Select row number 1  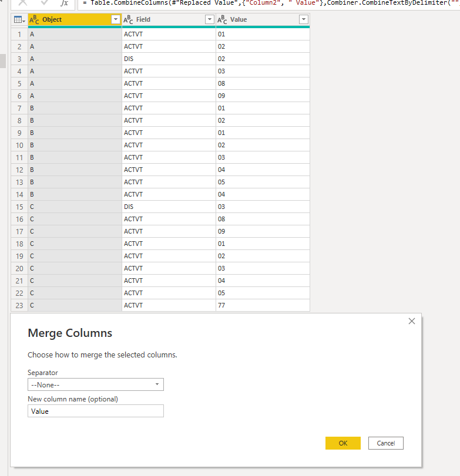(19, 34)
